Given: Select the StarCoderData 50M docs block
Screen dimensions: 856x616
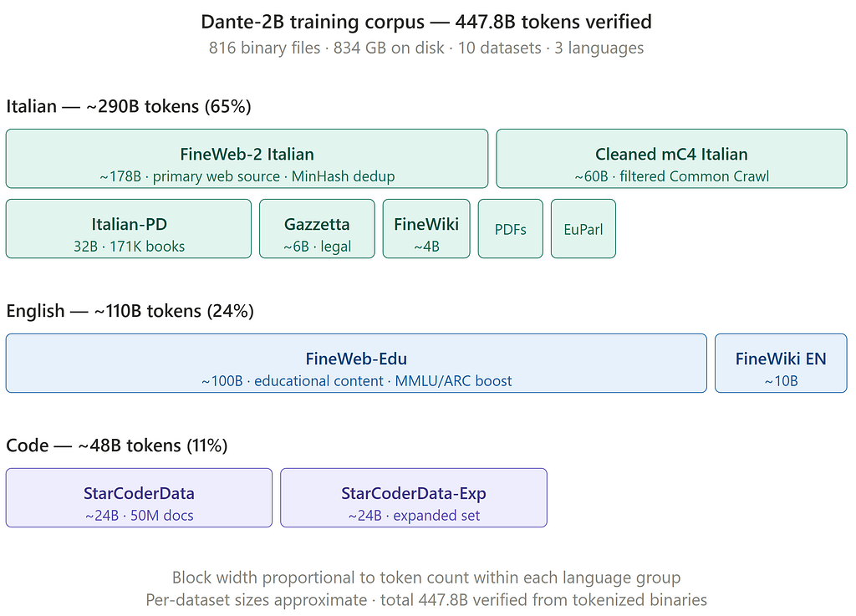Looking at the screenshot, I should click(140, 497).
